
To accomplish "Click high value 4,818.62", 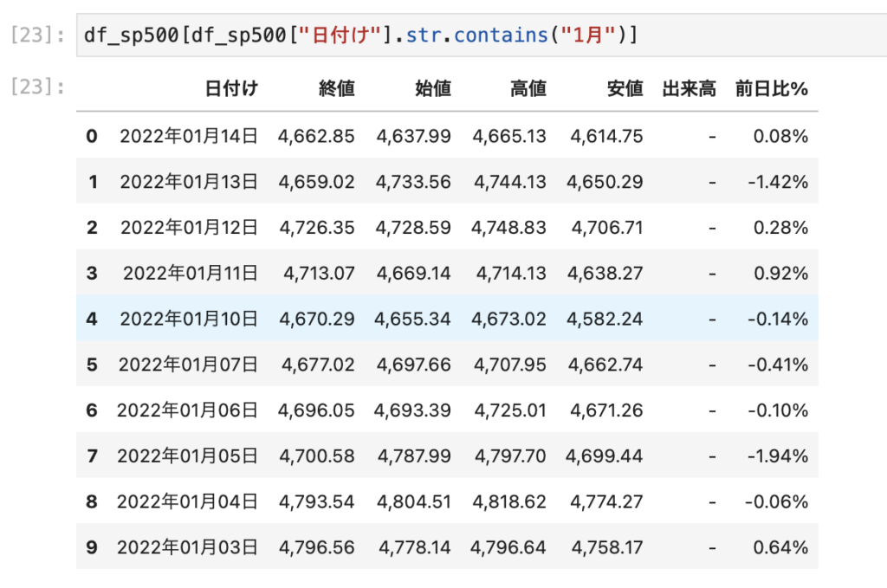I will (509, 502).
